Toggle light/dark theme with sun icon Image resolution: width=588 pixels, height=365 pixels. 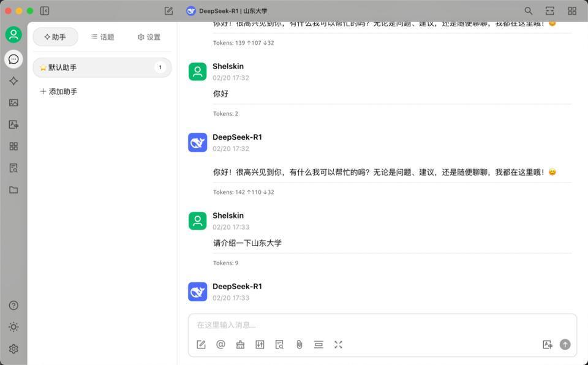pos(13,327)
